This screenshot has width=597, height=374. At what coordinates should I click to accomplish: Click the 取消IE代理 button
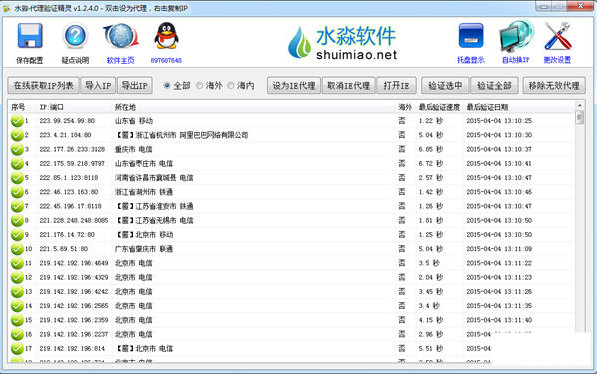pos(349,86)
